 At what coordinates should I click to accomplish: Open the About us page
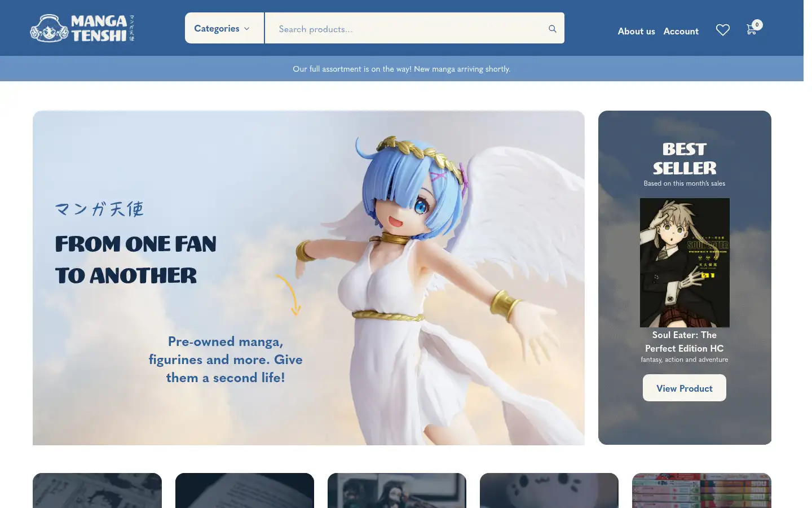click(636, 31)
